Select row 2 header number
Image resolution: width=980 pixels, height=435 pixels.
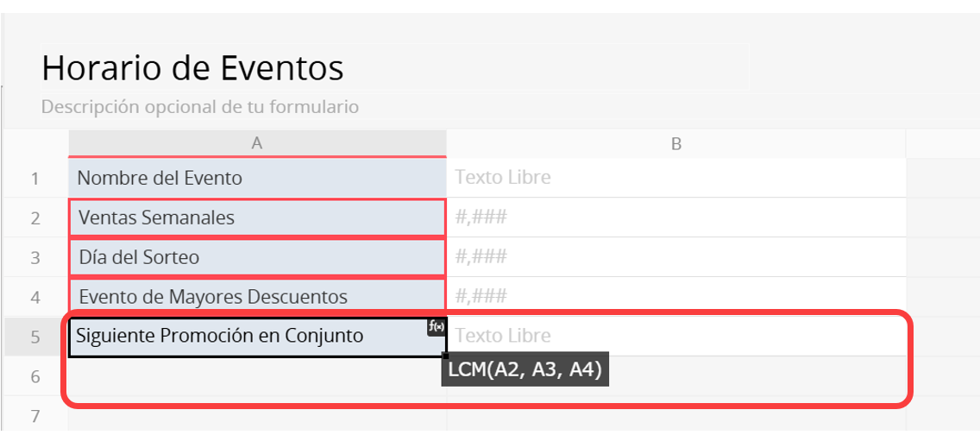coord(35,218)
